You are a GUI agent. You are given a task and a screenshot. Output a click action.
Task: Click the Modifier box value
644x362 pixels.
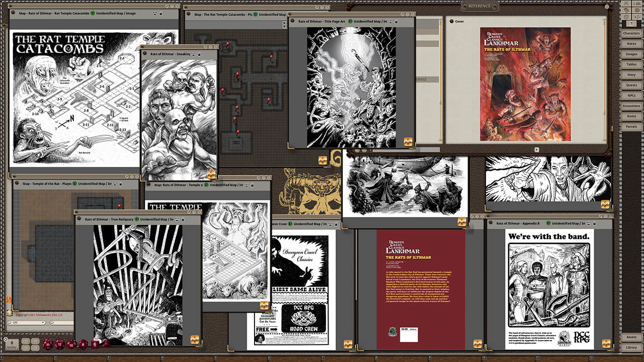click(11, 342)
